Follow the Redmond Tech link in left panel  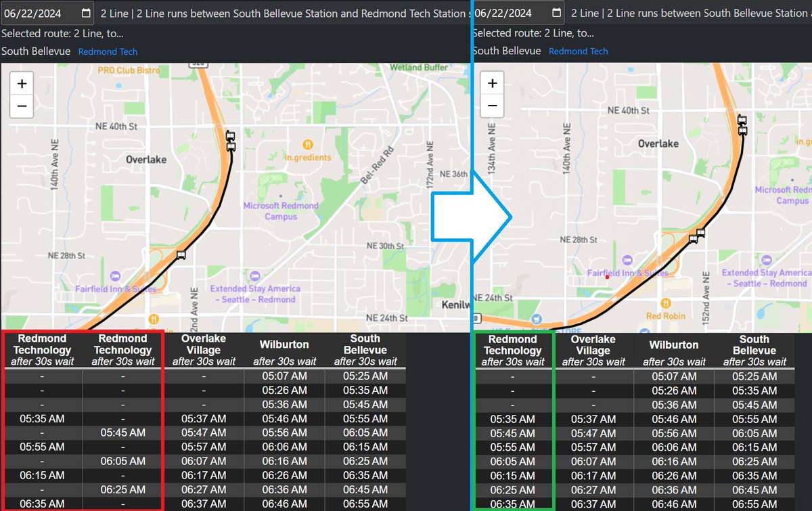pos(108,51)
